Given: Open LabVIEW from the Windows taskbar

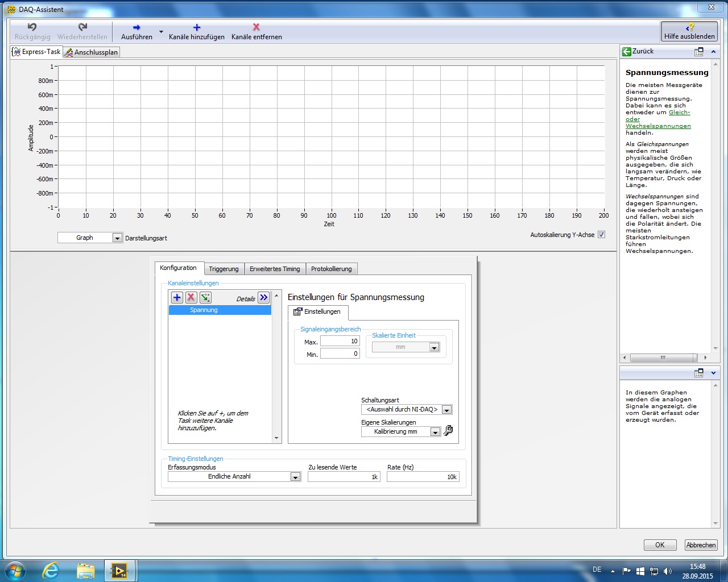Looking at the screenshot, I should (x=119, y=571).
